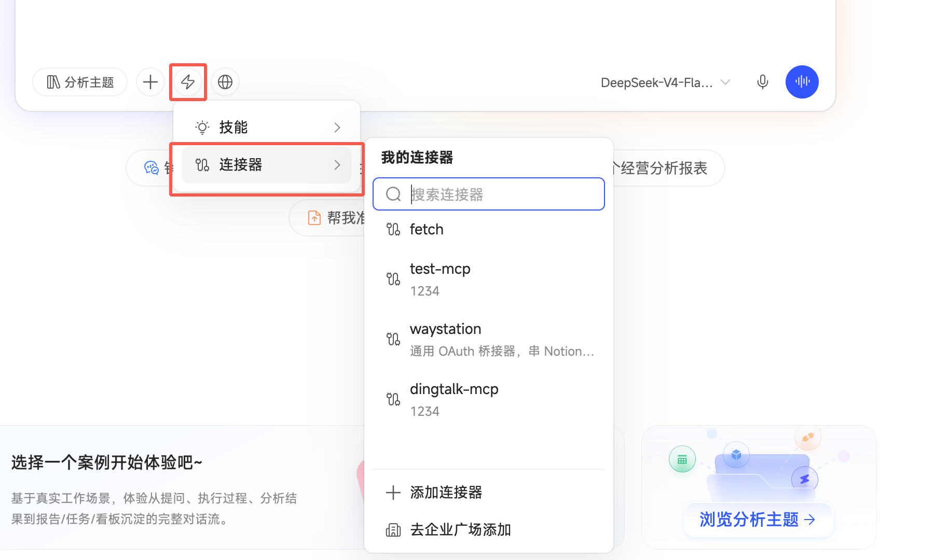Expand the 技能 submenu
934x560 pixels.
point(267,127)
